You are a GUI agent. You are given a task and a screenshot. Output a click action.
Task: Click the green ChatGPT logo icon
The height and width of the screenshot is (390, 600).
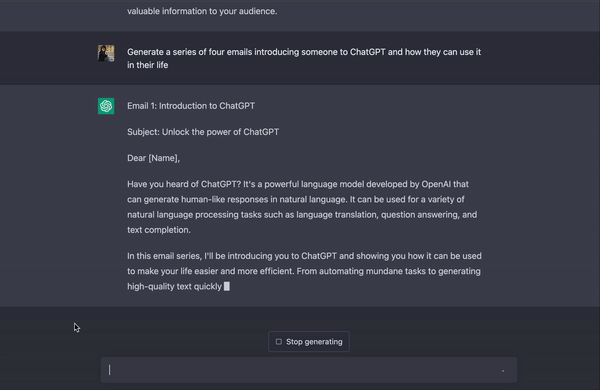tap(106, 106)
